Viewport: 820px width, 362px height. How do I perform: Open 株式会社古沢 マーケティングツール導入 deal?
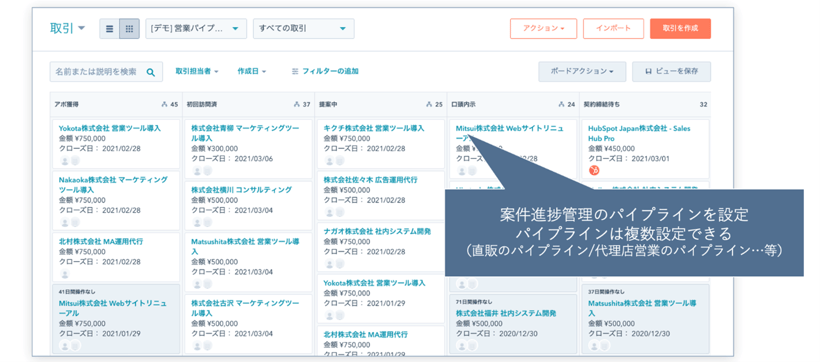[245, 308]
